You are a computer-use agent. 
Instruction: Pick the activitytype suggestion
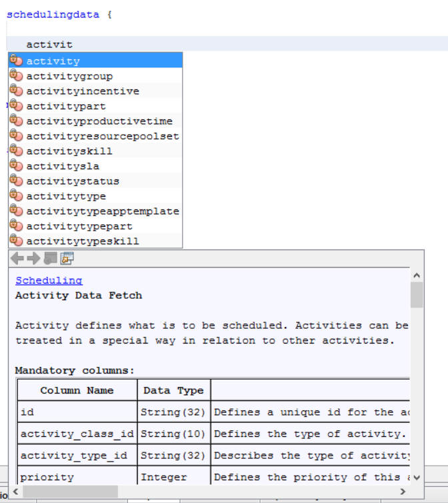pos(66,196)
